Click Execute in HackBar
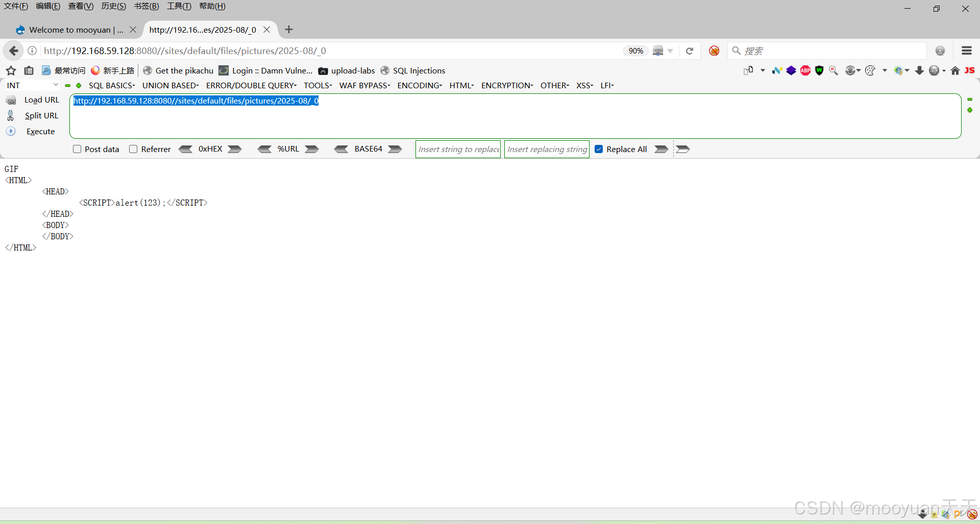 tap(40, 132)
